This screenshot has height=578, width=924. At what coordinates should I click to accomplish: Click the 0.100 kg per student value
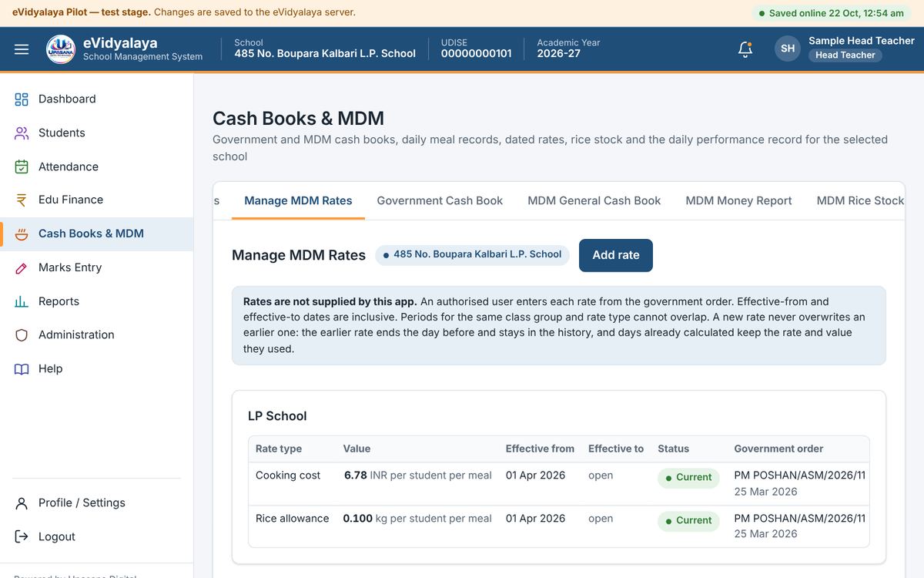tap(417, 518)
